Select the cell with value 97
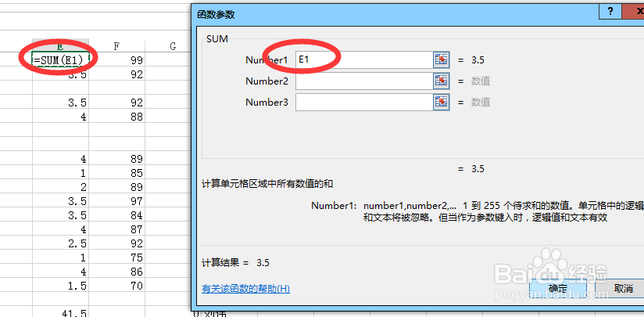This screenshot has height=317, width=644. click(x=116, y=201)
